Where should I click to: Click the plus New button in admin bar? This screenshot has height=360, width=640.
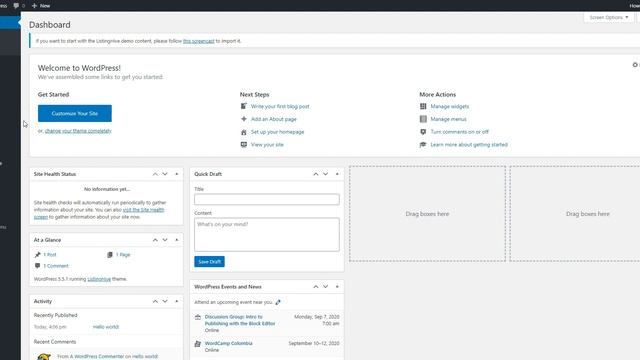(41, 6)
